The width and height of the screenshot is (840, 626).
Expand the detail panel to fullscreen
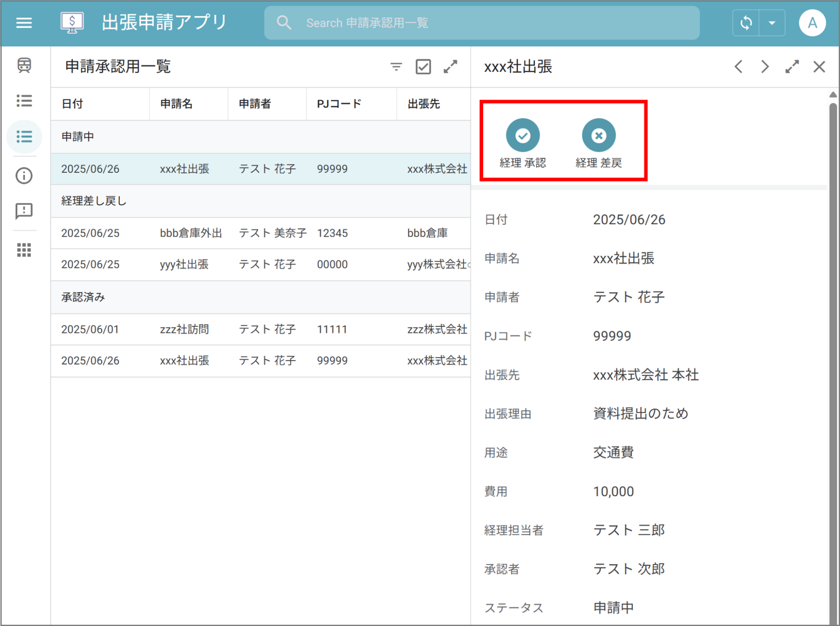click(x=792, y=66)
